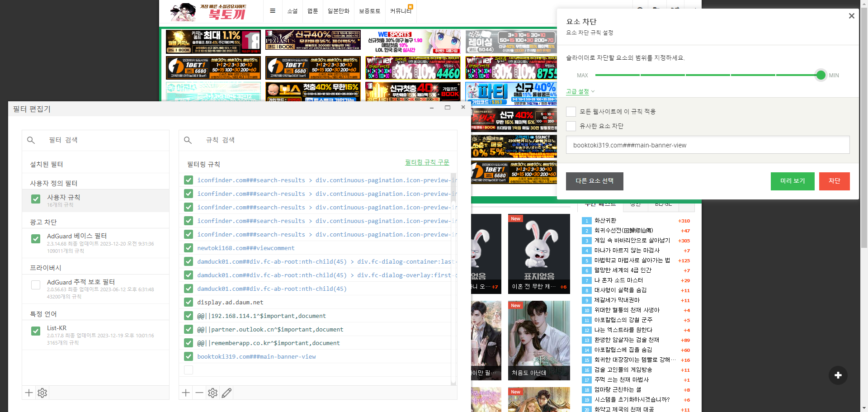The width and height of the screenshot is (868, 412).
Task: Click the magnifier icon in 규칙 검색 field
Action: tap(188, 140)
